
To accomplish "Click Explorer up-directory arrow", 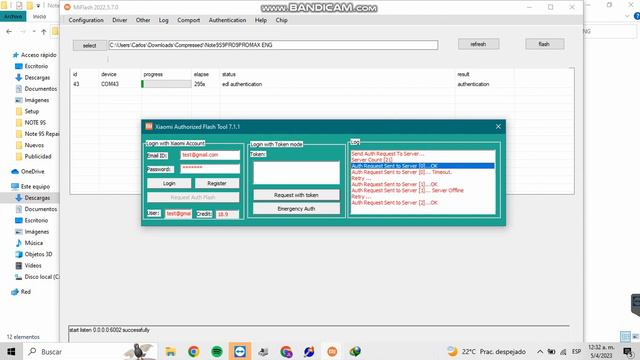I will click(x=44, y=31).
